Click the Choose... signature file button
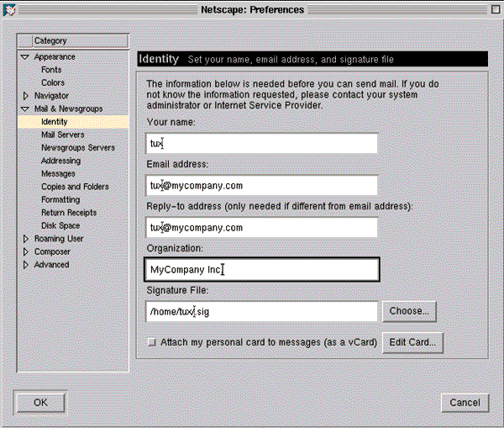The height and width of the screenshot is (428, 504). (409, 311)
